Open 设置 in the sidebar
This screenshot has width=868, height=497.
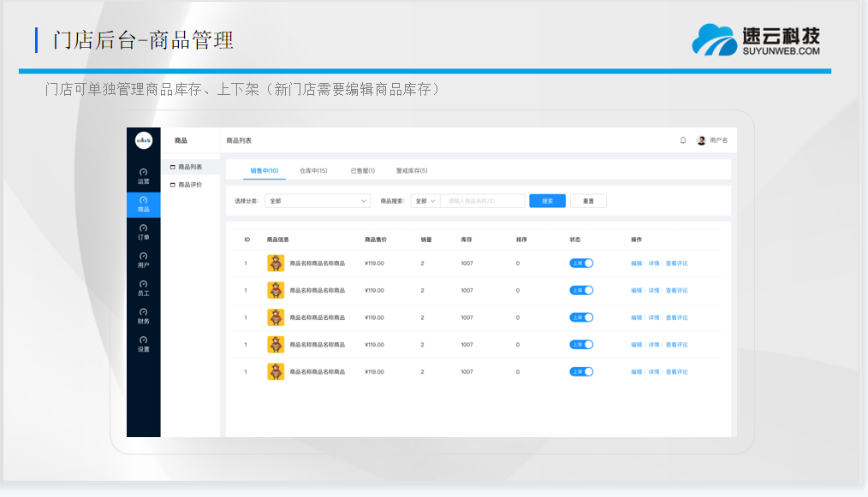[x=143, y=344]
